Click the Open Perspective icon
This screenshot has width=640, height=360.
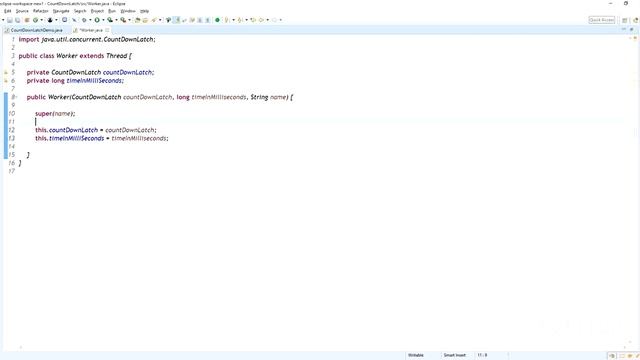pos(624,20)
